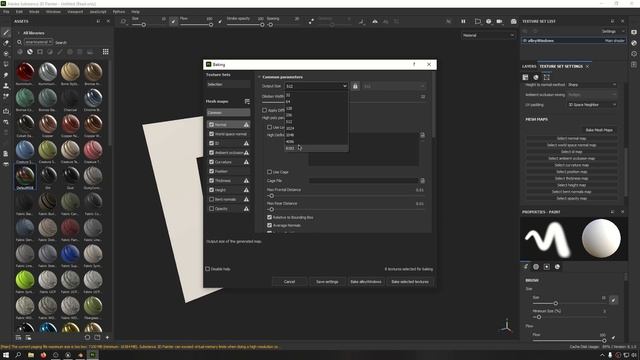The width and height of the screenshot is (640, 360).
Task: Uncheck the World space normal checkbox
Action: pyautogui.click(x=211, y=134)
